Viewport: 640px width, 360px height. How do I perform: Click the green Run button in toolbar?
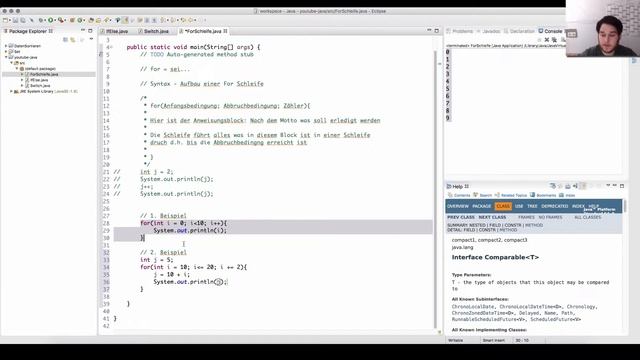(51, 20)
